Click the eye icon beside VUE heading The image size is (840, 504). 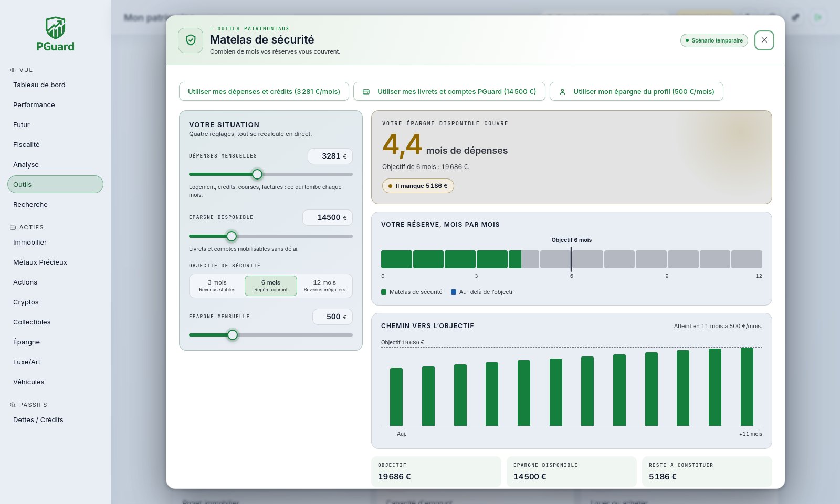(x=13, y=70)
